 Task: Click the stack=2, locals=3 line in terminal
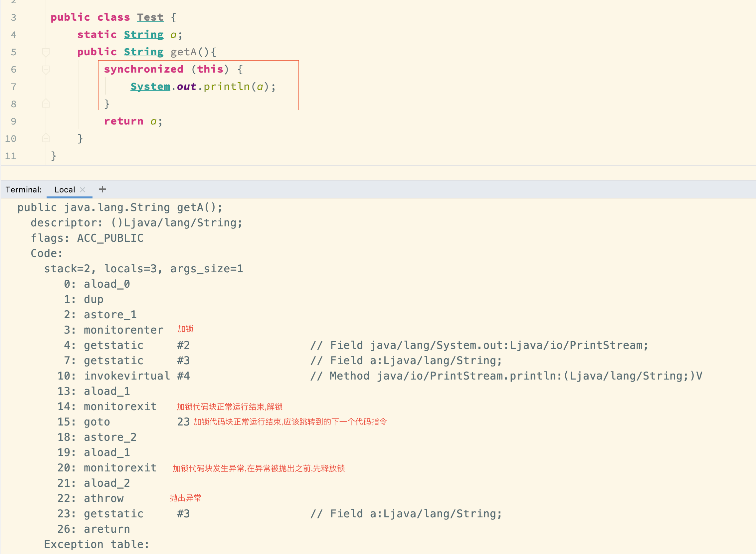tap(143, 269)
